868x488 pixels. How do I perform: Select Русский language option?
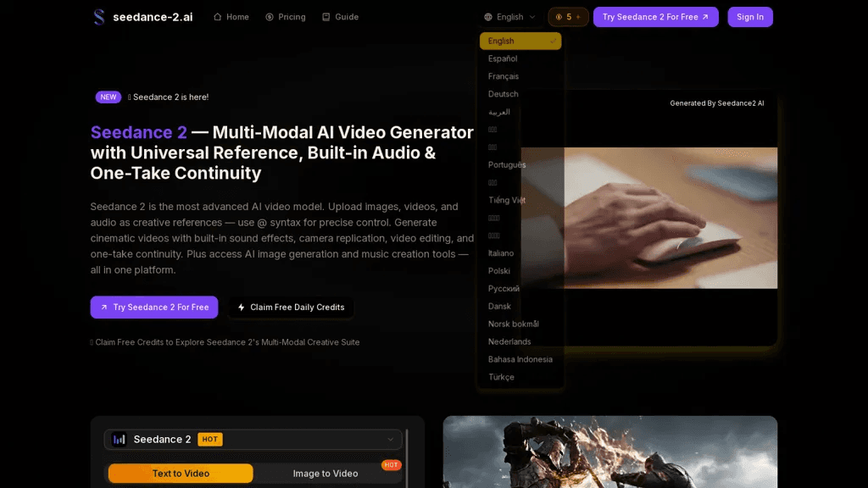tap(520, 289)
